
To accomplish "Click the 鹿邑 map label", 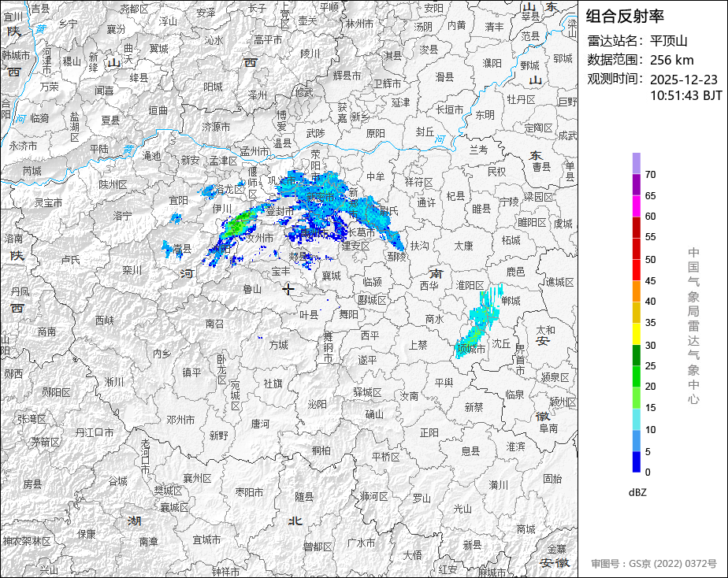I will 515,272.
